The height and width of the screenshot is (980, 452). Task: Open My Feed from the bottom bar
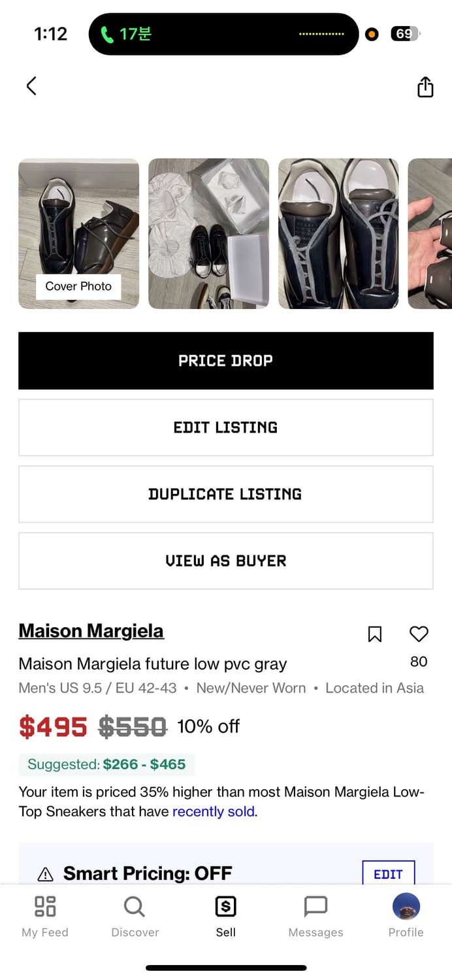tap(44, 907)
